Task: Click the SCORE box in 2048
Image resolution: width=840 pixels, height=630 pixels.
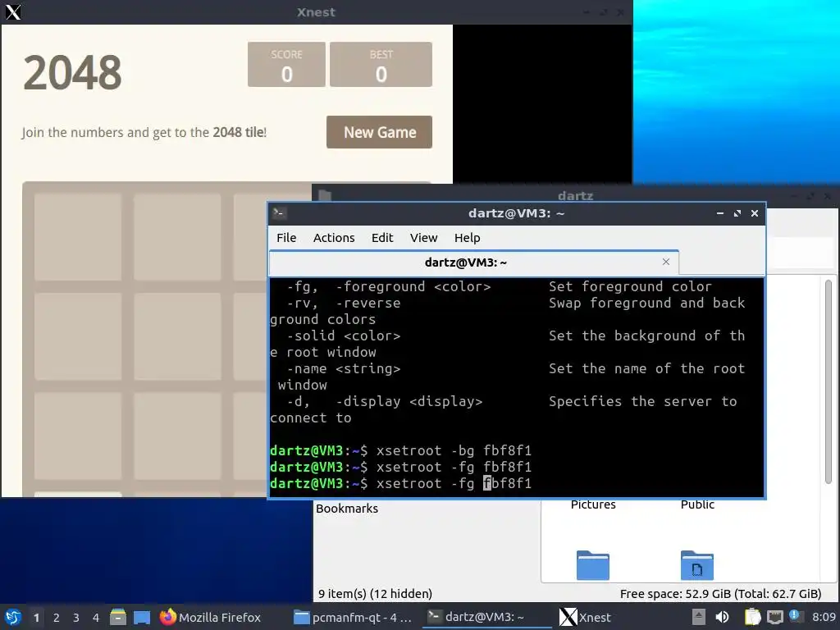Action: point(286,64)
